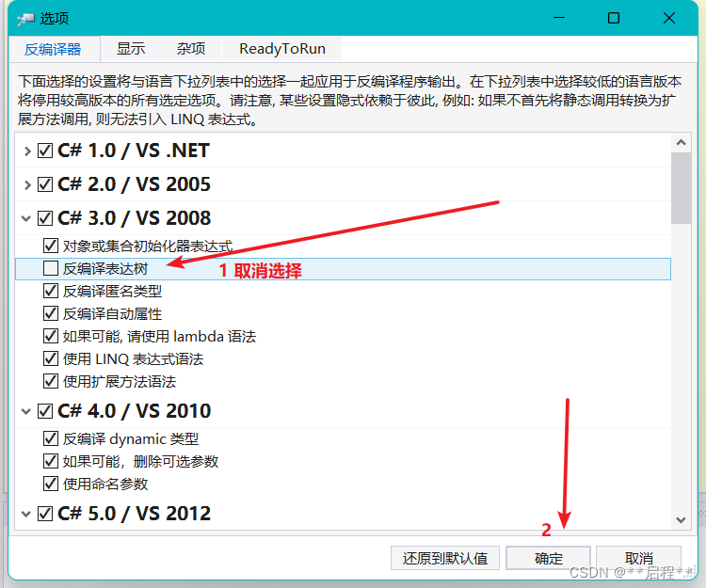Toggle 使用扩展方法语法 checkbox
The image size is (706, 588).
(x=51, y=382)
